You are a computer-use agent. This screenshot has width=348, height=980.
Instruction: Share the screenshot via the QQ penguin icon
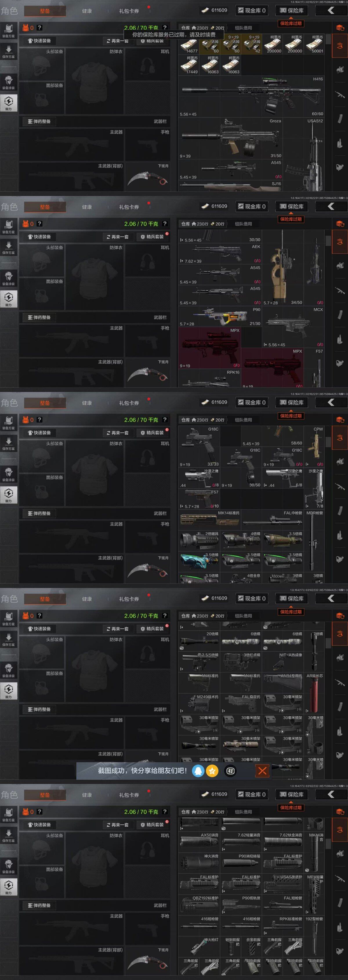(x=198, y=771)
